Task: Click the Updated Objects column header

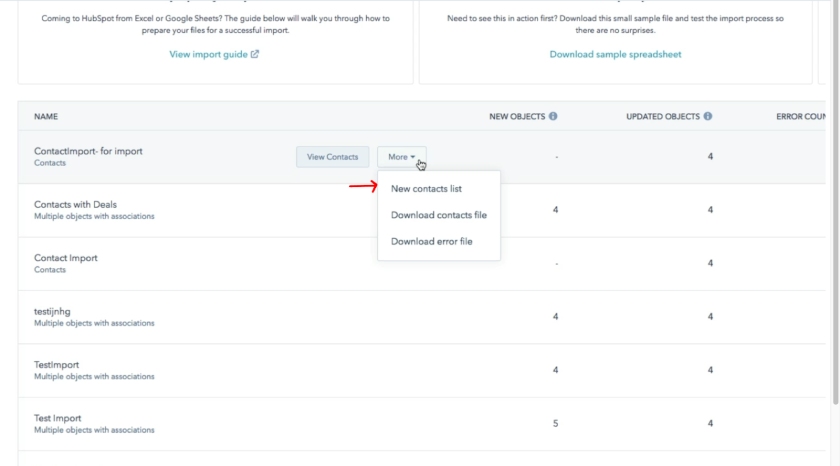Action: [663, 117]
